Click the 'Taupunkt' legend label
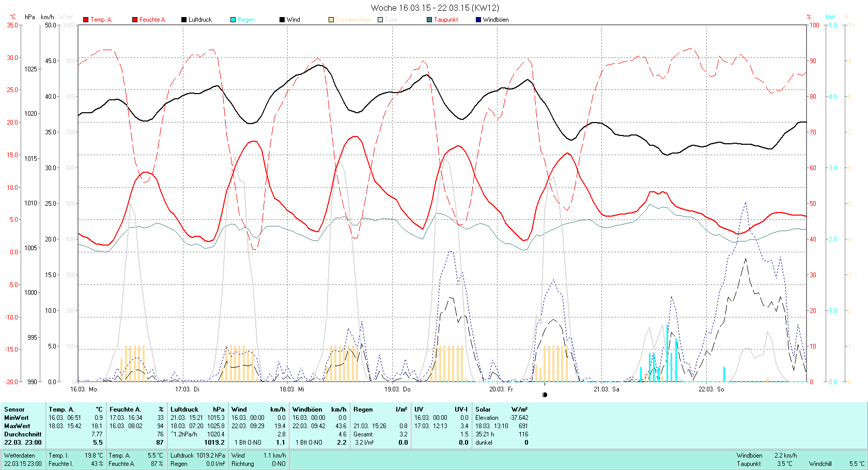The height and width of the screenshot is (470, 868). 446,20
